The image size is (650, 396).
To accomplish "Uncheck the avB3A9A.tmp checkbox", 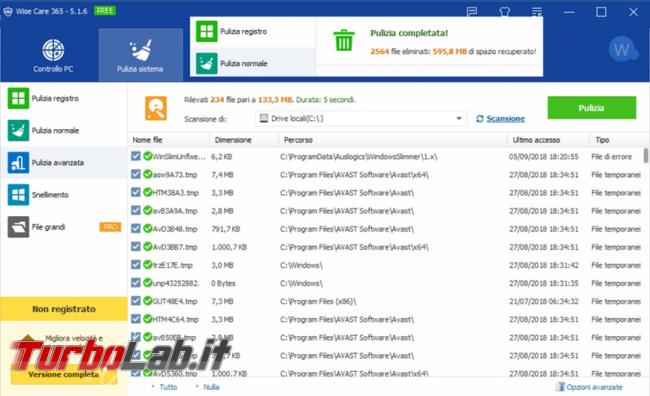I will [x=136, y=210].
